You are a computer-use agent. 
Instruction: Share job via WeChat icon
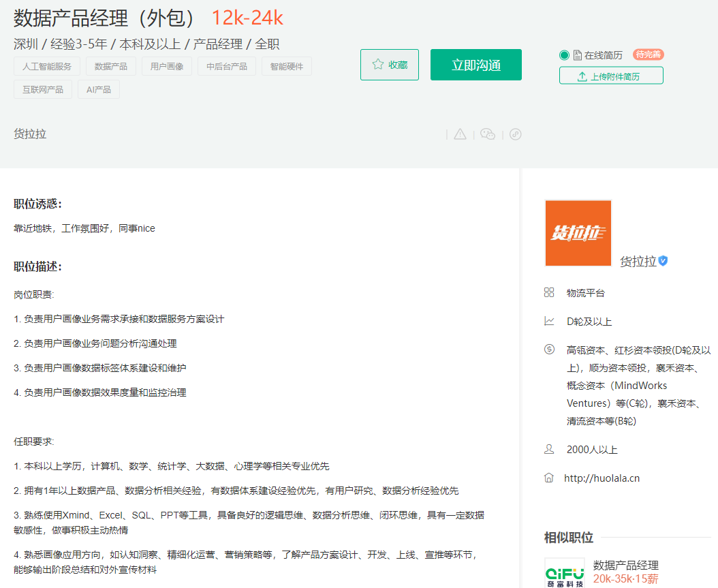point(488,134)
